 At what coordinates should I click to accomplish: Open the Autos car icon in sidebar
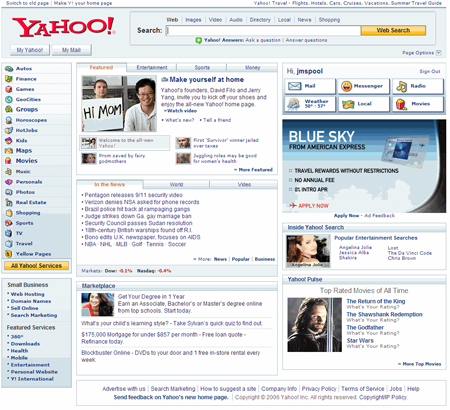9,69
